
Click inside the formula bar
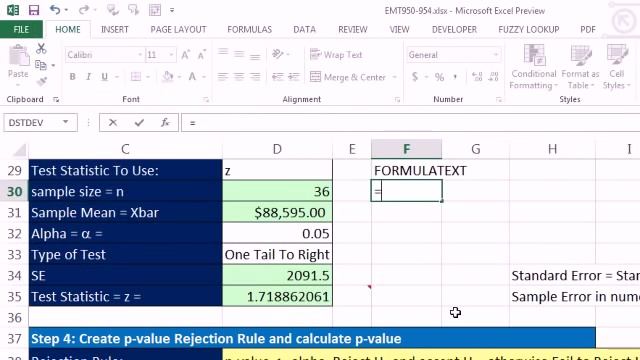coord(410,122)
